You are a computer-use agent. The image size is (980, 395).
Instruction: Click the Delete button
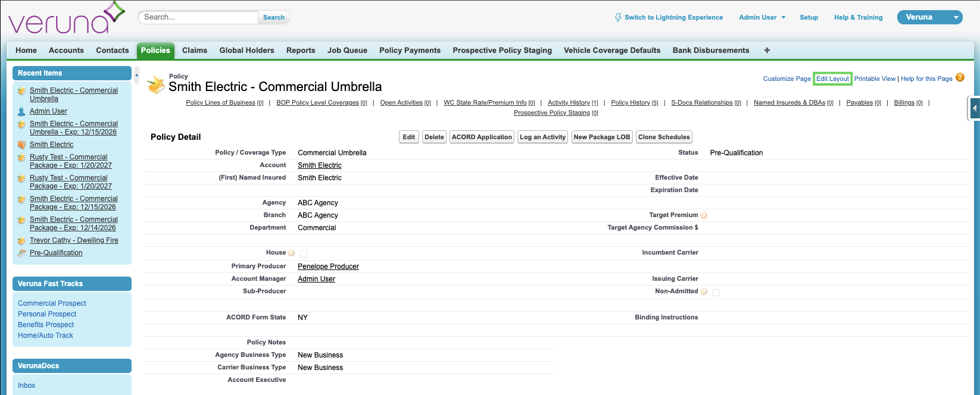[x=434, y=137]
